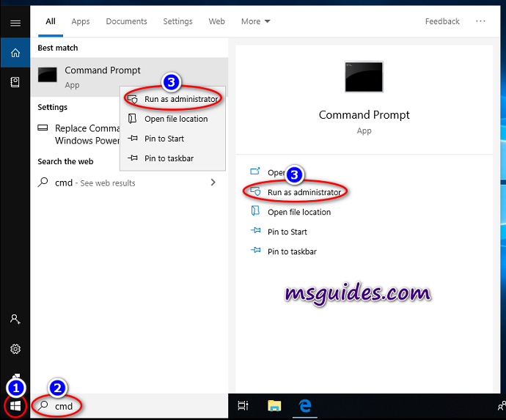Open the Settings gear in left sidebar

point(15,349)
